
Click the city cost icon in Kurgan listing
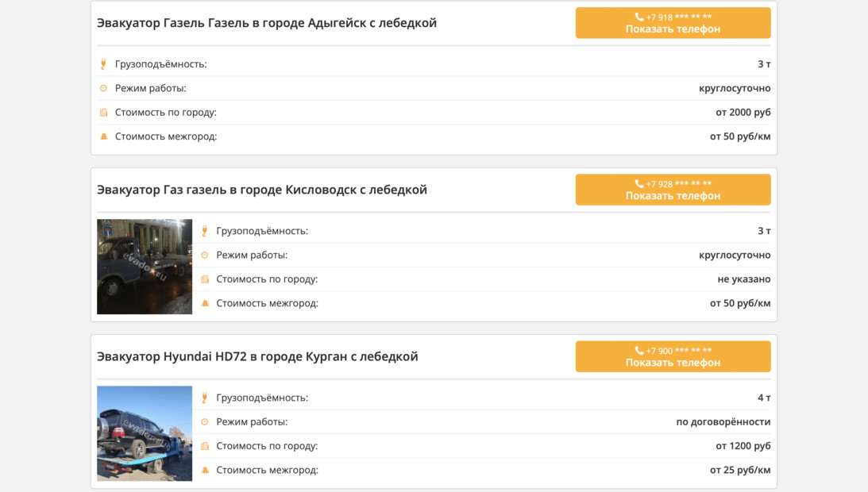(205, 446)
